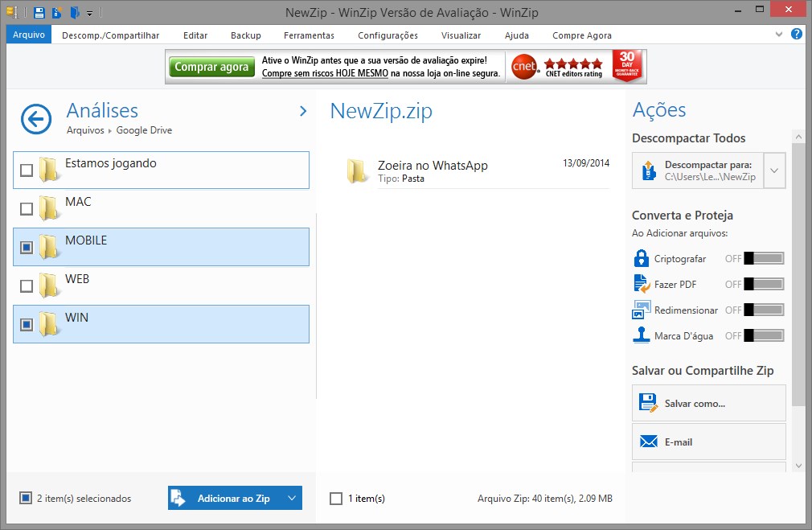Click the Redimensionar image icon
Viewport: 812px width, 530px height.
click(x=641, y=310)
